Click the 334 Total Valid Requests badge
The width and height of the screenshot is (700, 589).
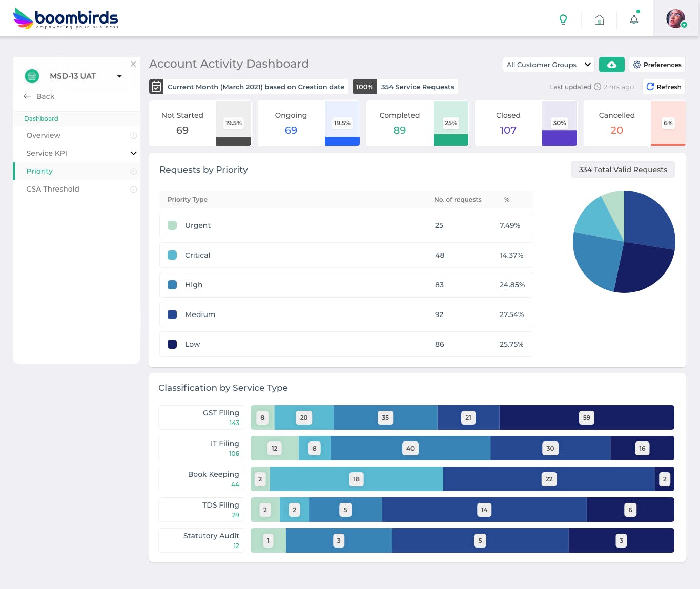pos(623,170)
